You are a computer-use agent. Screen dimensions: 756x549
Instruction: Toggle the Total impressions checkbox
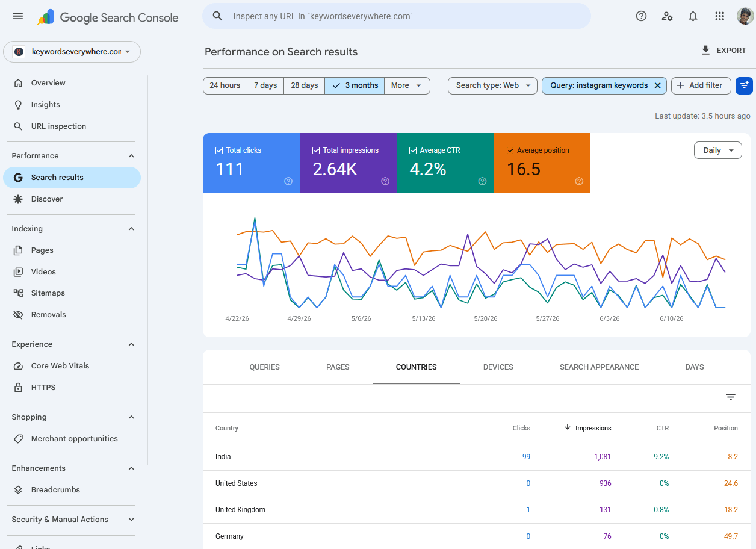[316, 150]
